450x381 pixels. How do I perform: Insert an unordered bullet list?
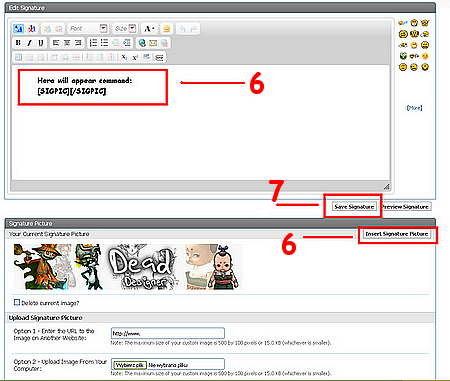[104, 43]
